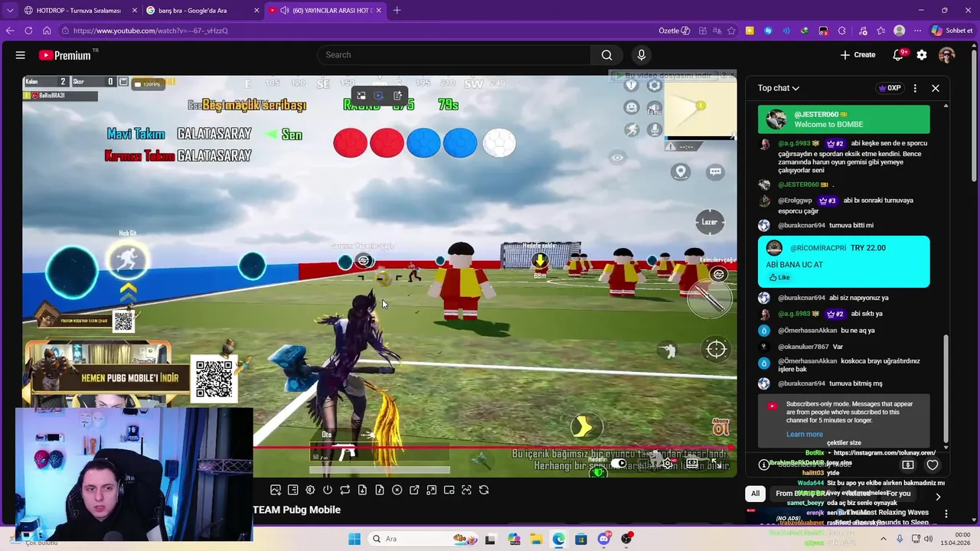Screen dimensions: 980x551
Task: Open a new browser tab
Action: coord(397,11)
